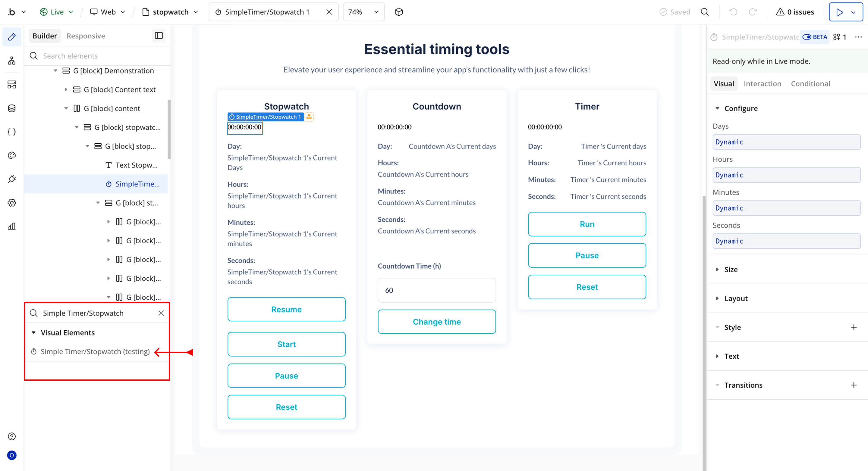Click the Countdown Time input field
868x471 pixels.
[x=437, y=290]
